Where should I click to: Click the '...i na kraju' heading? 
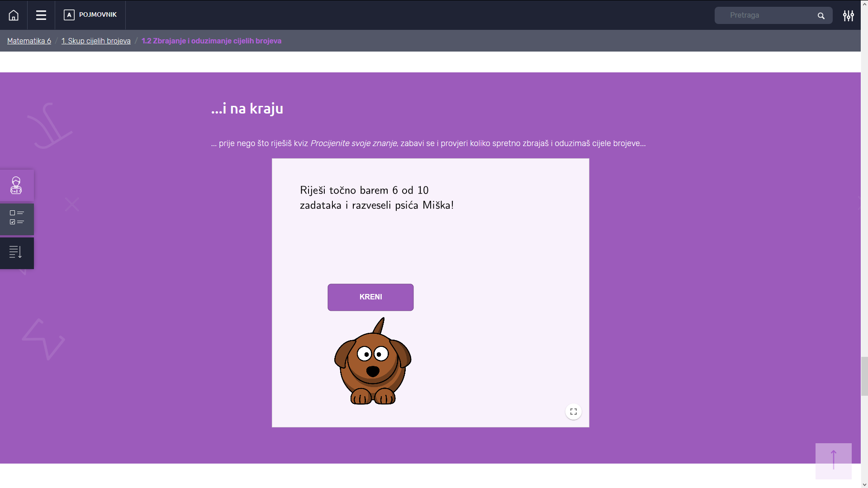247,109
